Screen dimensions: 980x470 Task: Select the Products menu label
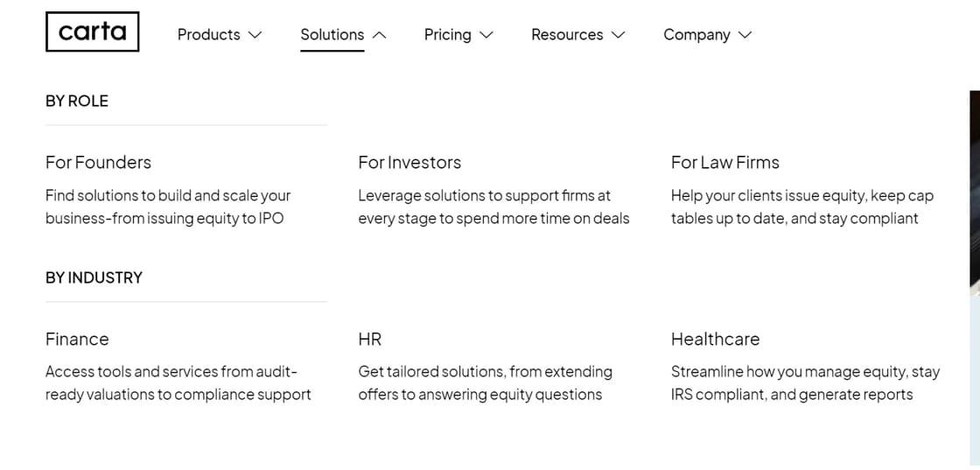(x=208, y=35)
